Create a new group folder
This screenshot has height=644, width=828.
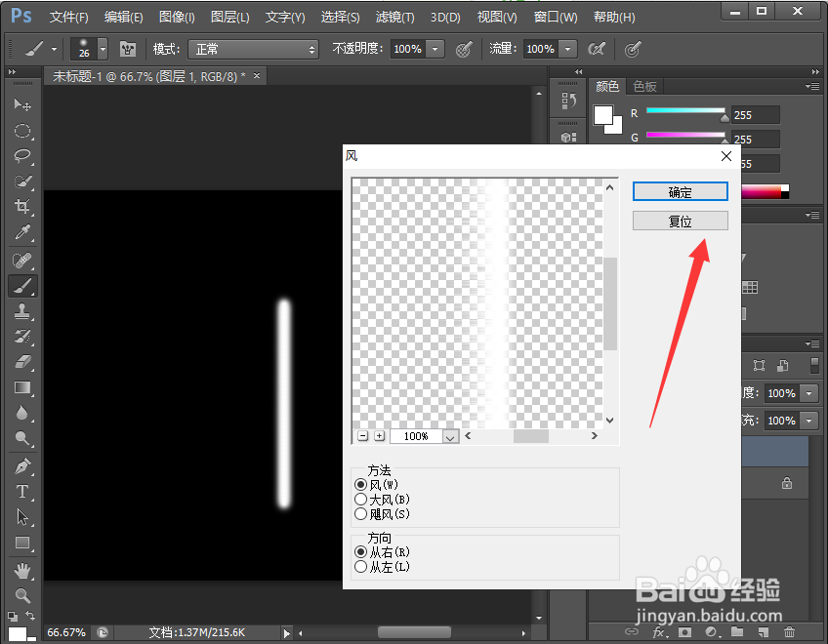point(737,631)
